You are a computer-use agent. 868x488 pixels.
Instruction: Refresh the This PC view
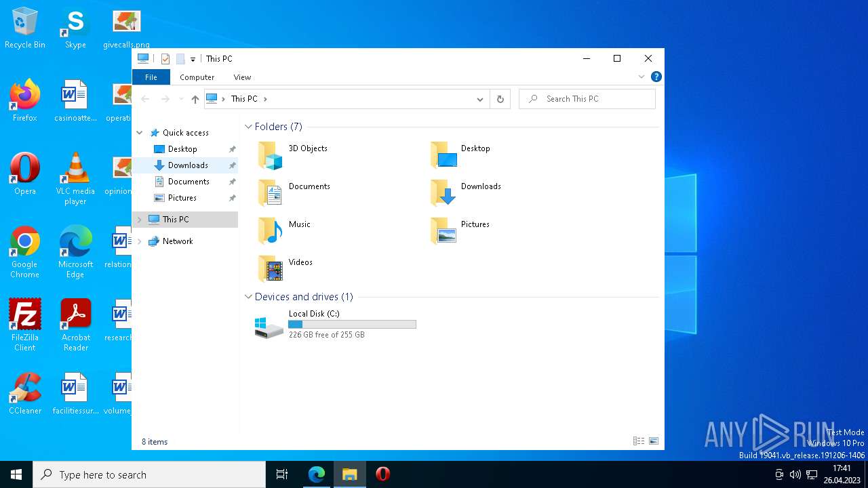click(500, 99)
